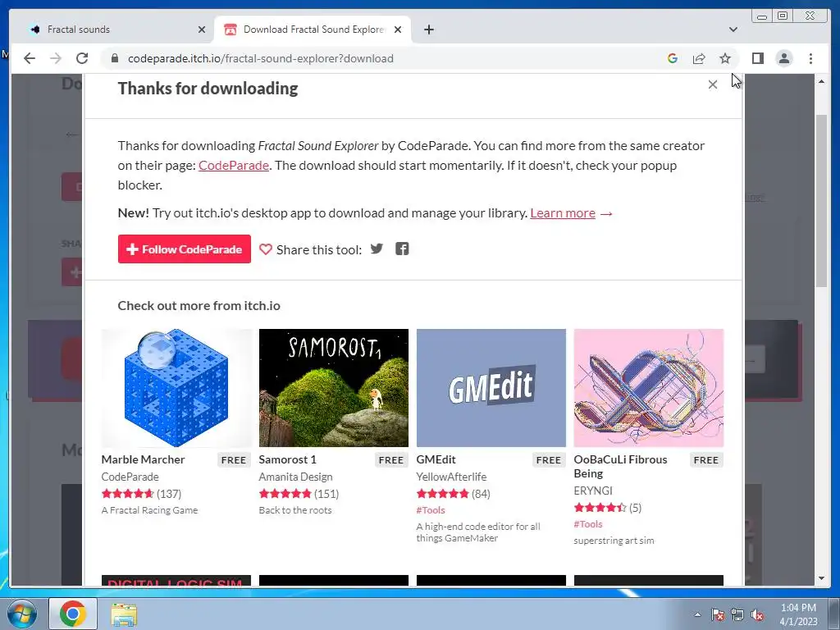Go back to the previous page
840x630 pixels.
30,58
